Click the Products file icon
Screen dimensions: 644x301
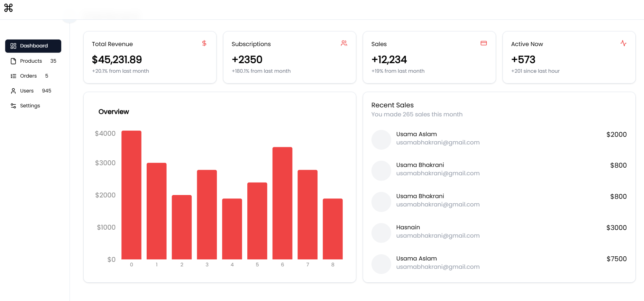click(13, 61)
